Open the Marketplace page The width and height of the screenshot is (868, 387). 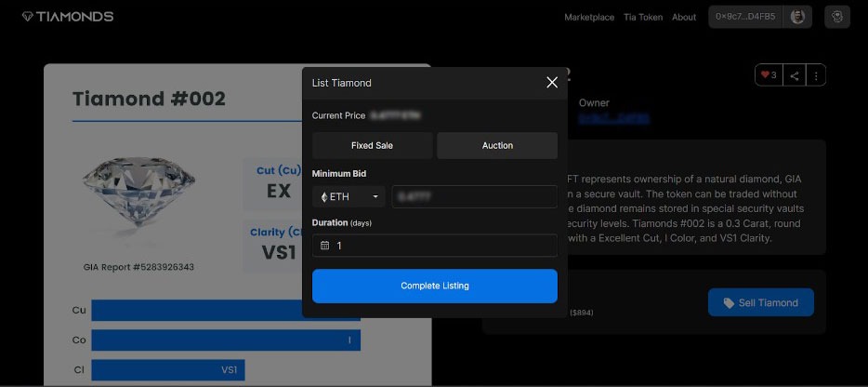[589, 17]
